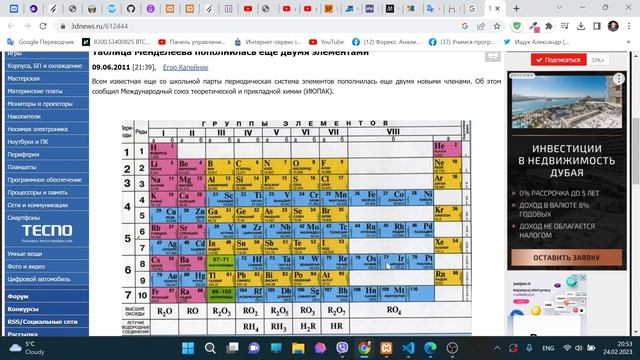640x360 pixels.
Task: Open the (37) Учимся программировать bookmark
Action: [462, 42]
